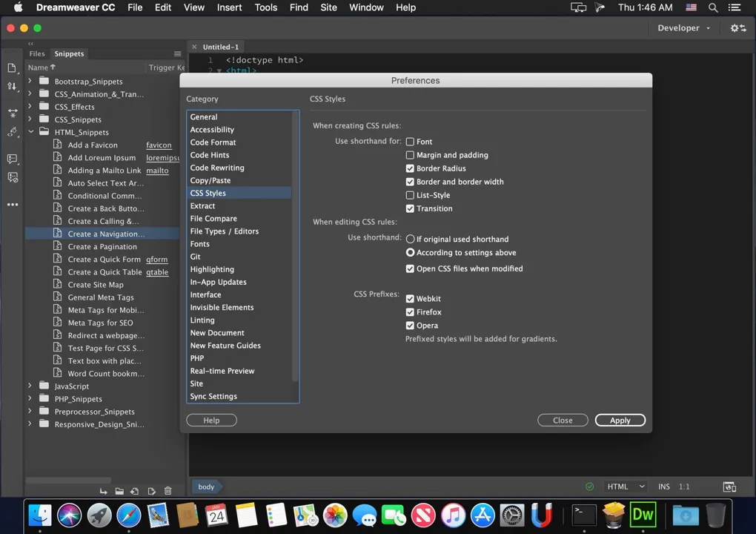Expand the Responsive_Design_Sni... folder
This screenshot has width=756, height=534.
[30, 424]
